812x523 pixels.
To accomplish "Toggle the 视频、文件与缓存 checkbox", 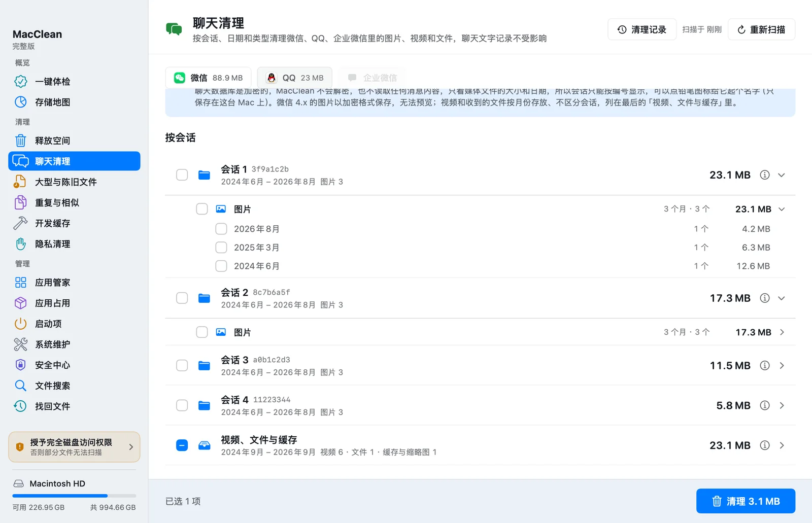I will [x=182, y=445].
